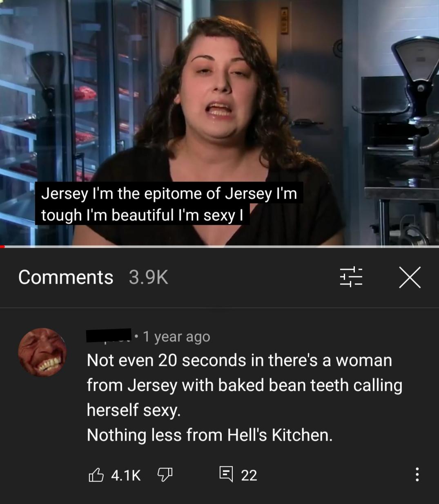This screenshot has height=504, width=439.
Task: Dislike the comment with thumbs-down icon
Action: pyautogui.click(x=165, y=475)
